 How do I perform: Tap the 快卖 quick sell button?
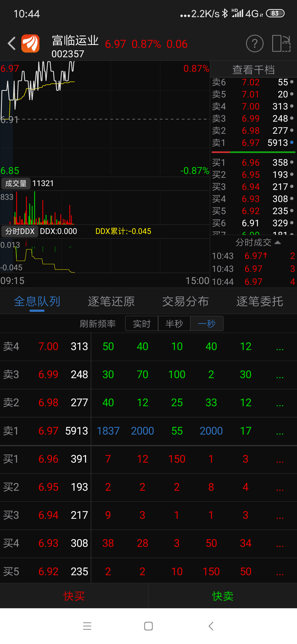[223, 596]
